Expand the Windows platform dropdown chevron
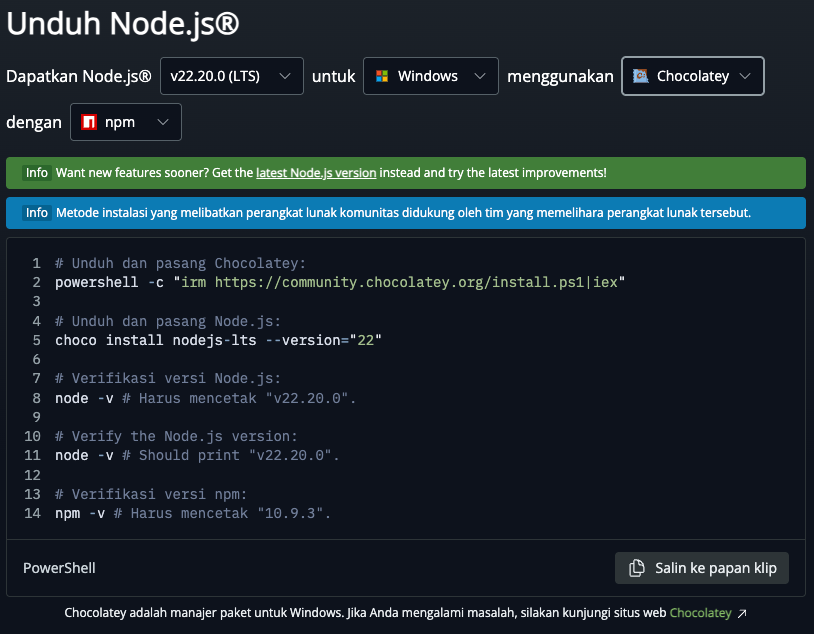The image size is (814, 634). pos(480,76)
